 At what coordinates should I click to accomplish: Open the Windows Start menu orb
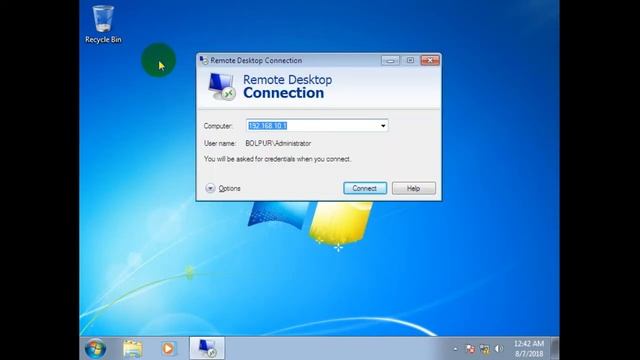point(96,349)
